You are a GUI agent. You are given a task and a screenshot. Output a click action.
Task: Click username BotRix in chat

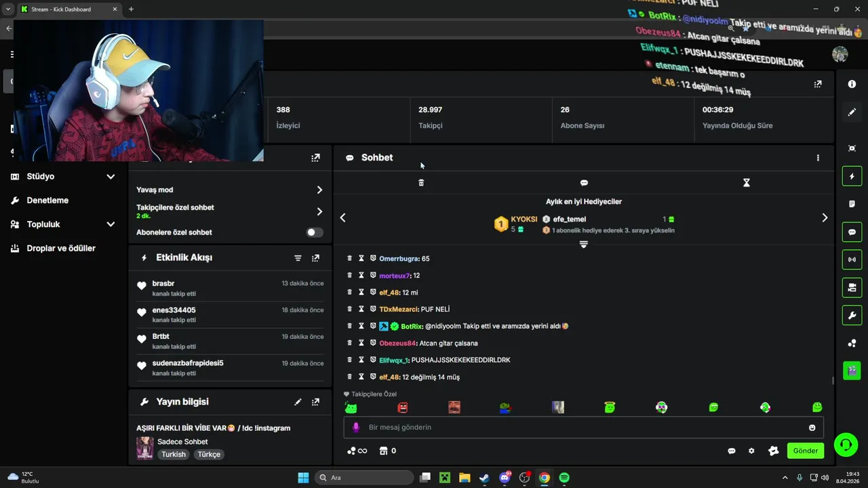point(412,327)
